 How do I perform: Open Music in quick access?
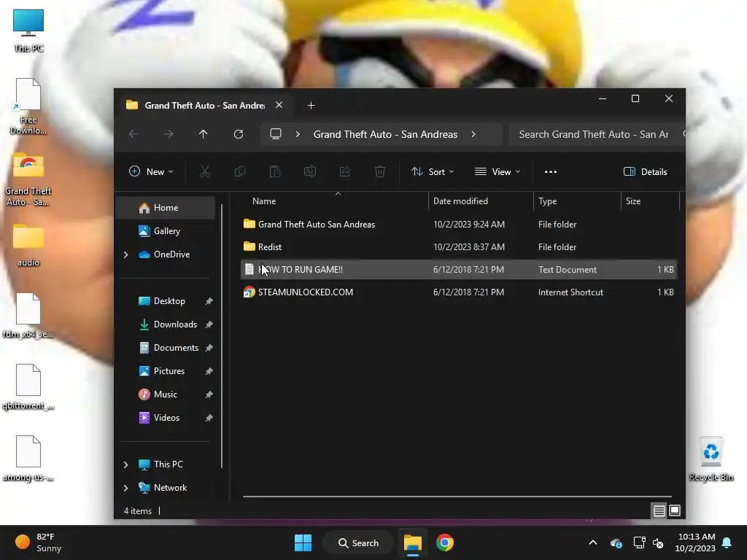pos(166,394)
